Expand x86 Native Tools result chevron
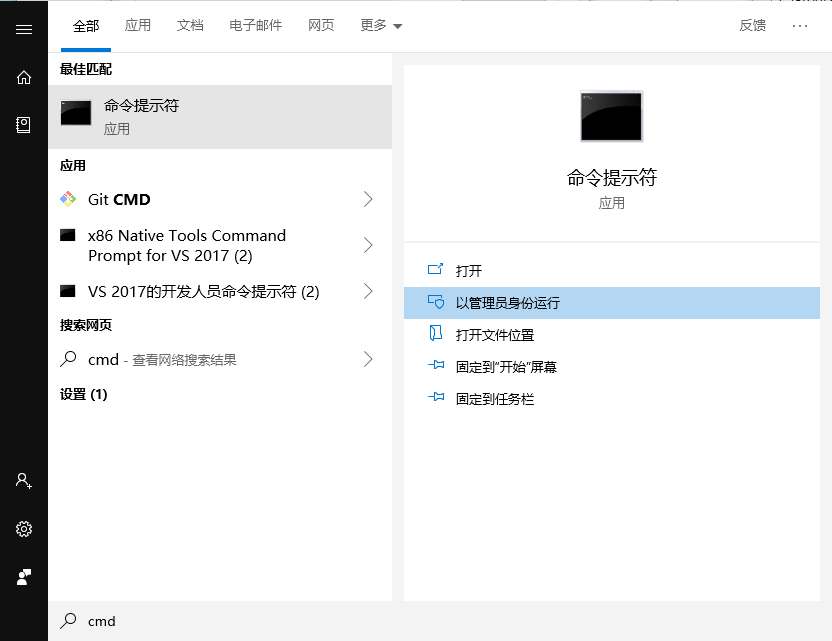The image size is (832, 641). (368, 245)
